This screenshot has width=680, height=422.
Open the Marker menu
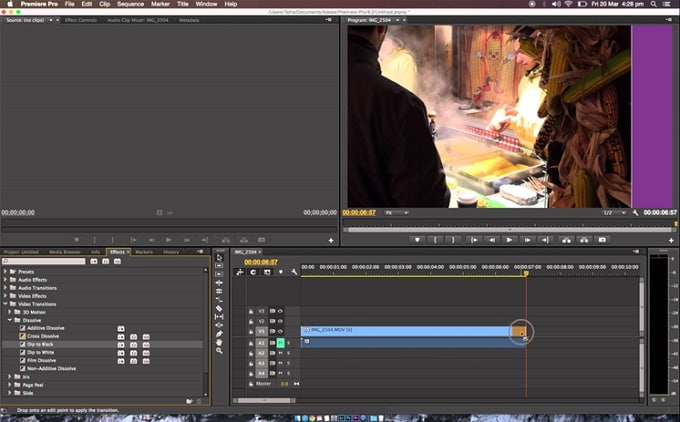(160, 4)
